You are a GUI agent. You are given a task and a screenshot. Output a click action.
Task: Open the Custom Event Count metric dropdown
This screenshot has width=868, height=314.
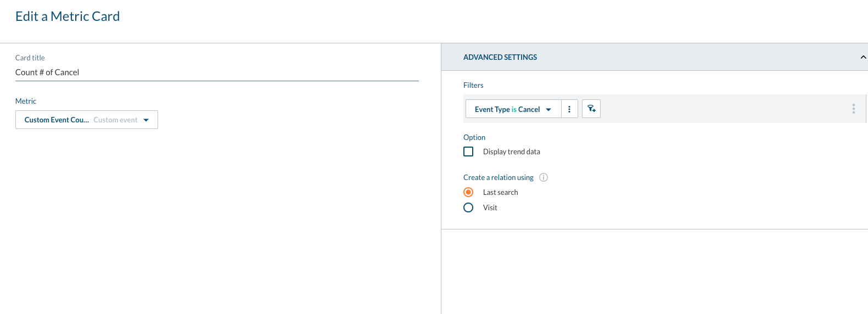[57, 120]
